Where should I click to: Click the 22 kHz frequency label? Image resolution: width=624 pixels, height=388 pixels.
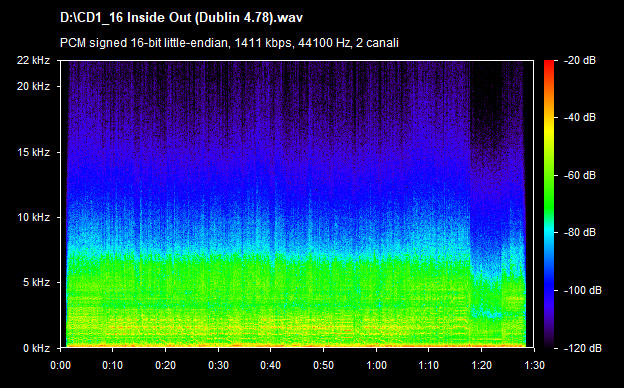point(33,60)
